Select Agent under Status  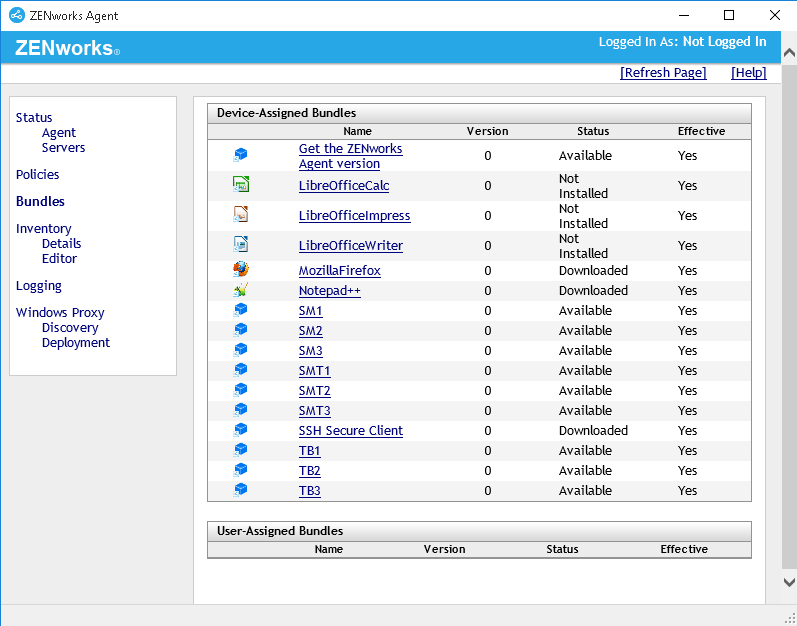(58, 132)
